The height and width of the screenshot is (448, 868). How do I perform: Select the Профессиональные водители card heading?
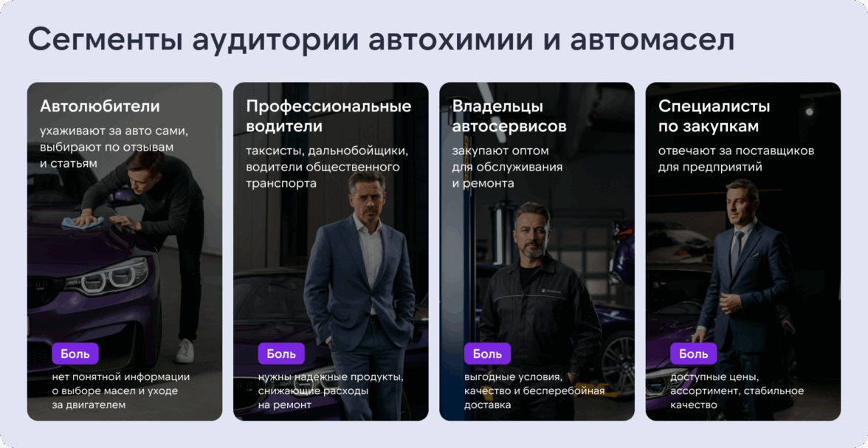tap(329, 117)
